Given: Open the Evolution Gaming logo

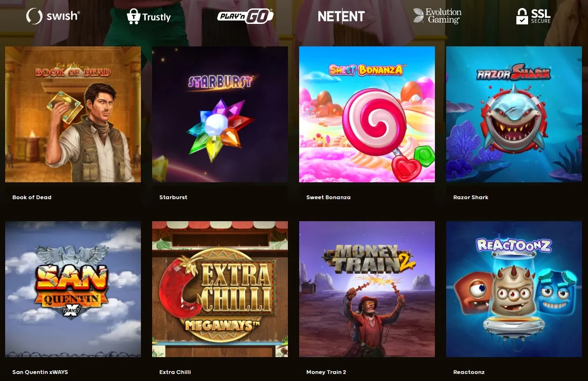Looking at the screenshot, I should click(x=437, y=16).
